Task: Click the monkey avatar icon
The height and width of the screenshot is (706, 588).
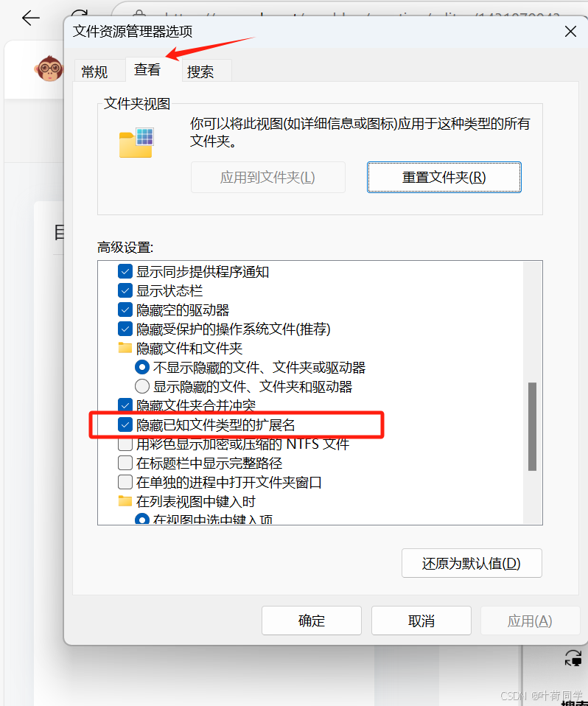Action: [x=49, y=69]
